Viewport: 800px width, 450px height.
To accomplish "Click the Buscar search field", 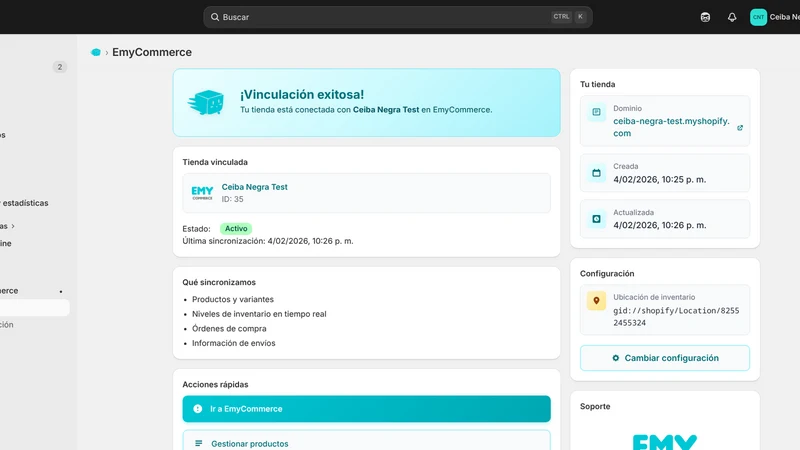I will [x=397, y=17].
